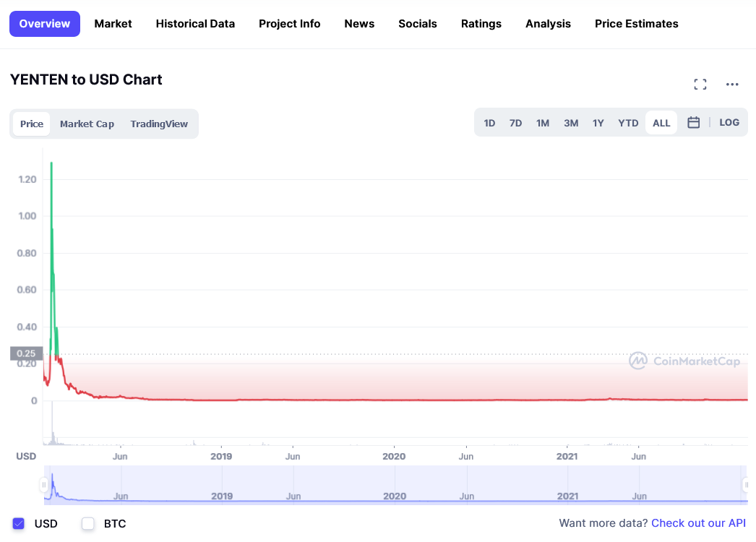Select the Market Cap chart view
Screen dimensions: 756x542
[87, 124]
